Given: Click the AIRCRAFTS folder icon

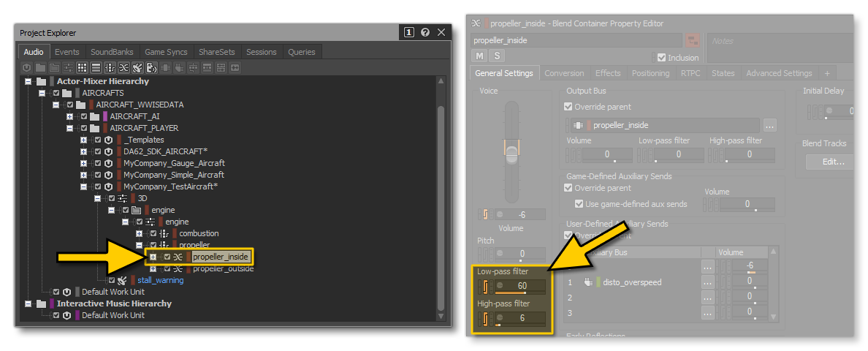Looking at the screenshot, I should (67, 93).
